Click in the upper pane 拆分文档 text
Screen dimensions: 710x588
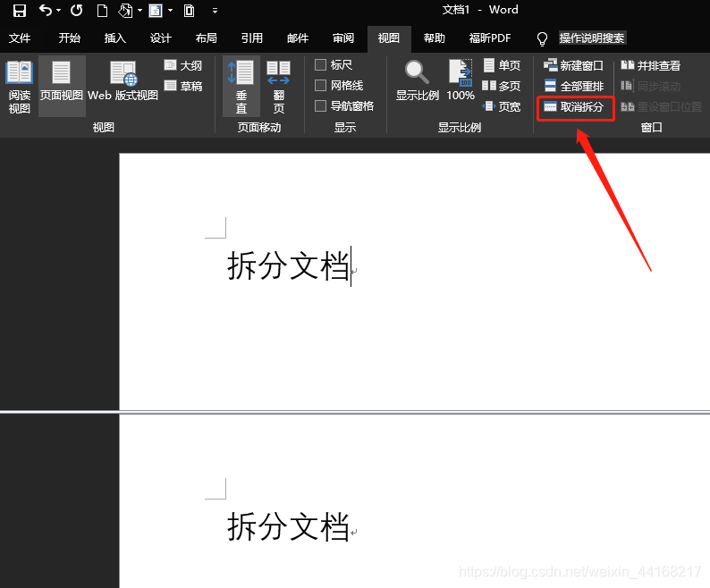click(x=288, y=265)
